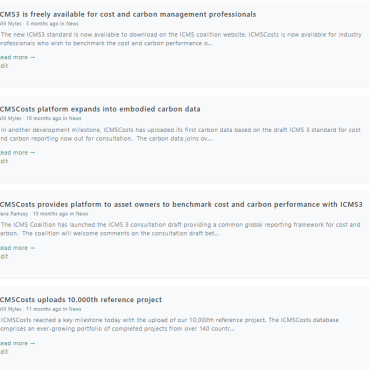Open the News category of Will Myles' 10 months ago post

tap(75, 118)
